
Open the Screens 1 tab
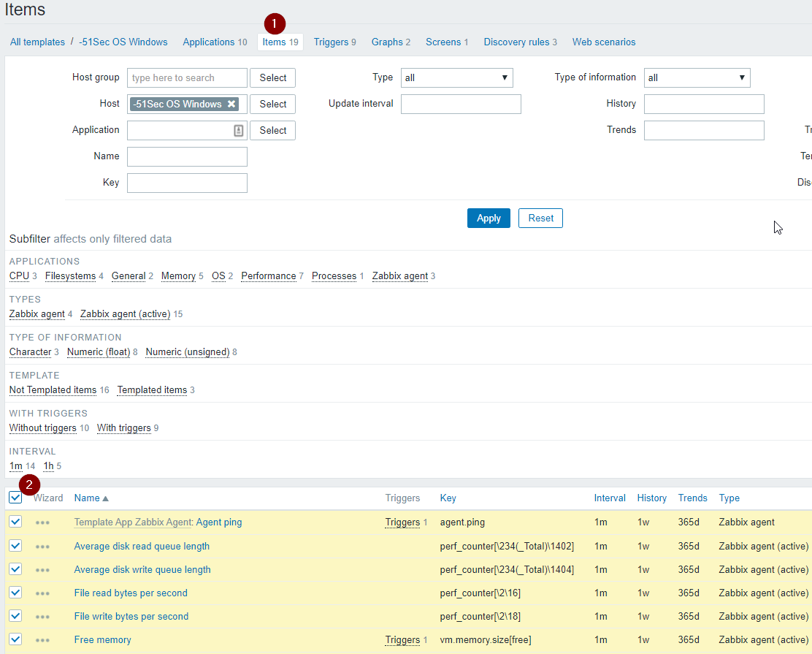tap(447, 42)
